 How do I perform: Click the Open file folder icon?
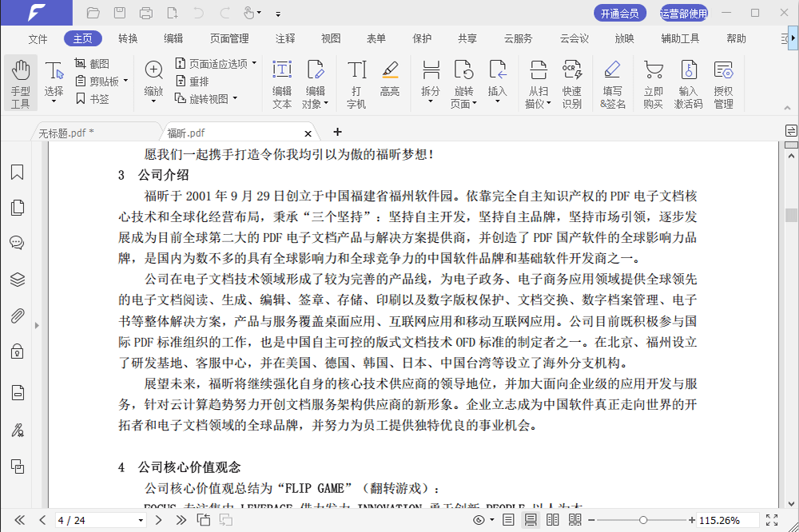(93, 13)
